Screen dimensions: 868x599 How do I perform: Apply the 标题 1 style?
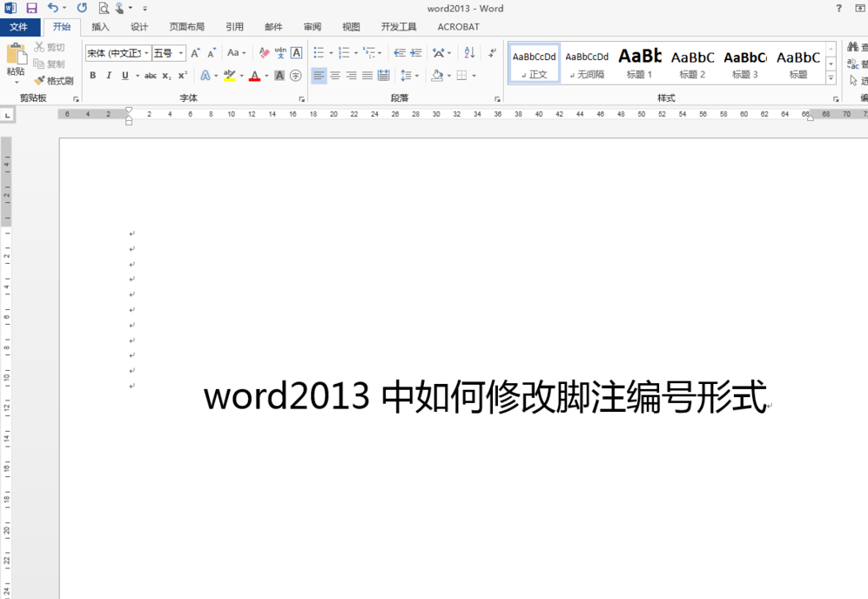coord(639,64)
